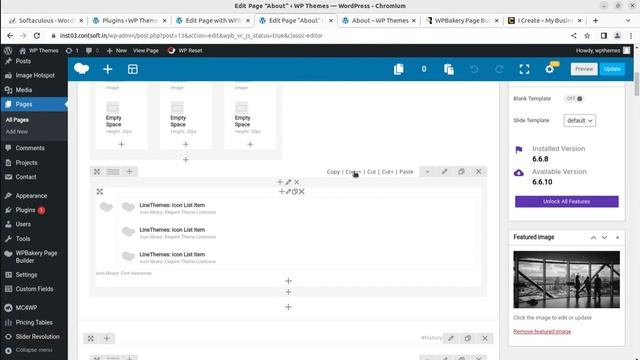The image size is (640, 360).
Task: Delete the row with X icon
Action: point(478,172)
